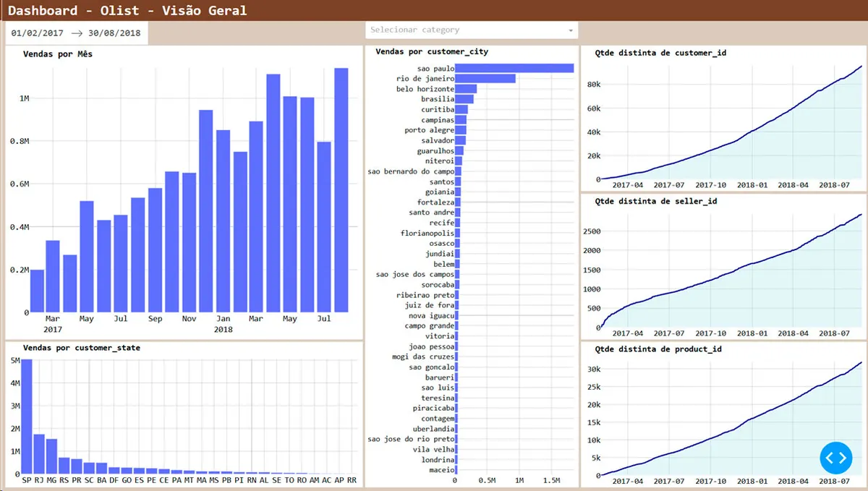Image resolution: width=868 pixels, height=491 pixels.
Task: Click the RJ bar in state chart
Action: tap(39, 454)
